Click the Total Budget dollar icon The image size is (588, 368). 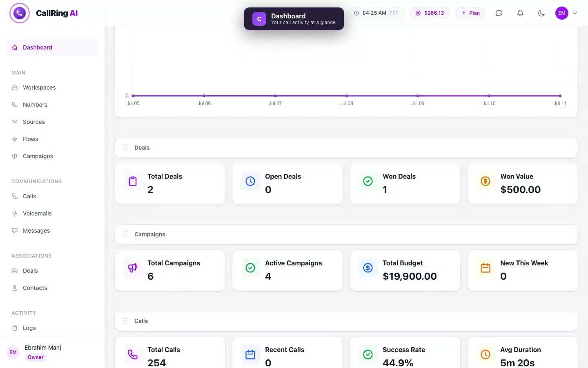click(368, 268)
